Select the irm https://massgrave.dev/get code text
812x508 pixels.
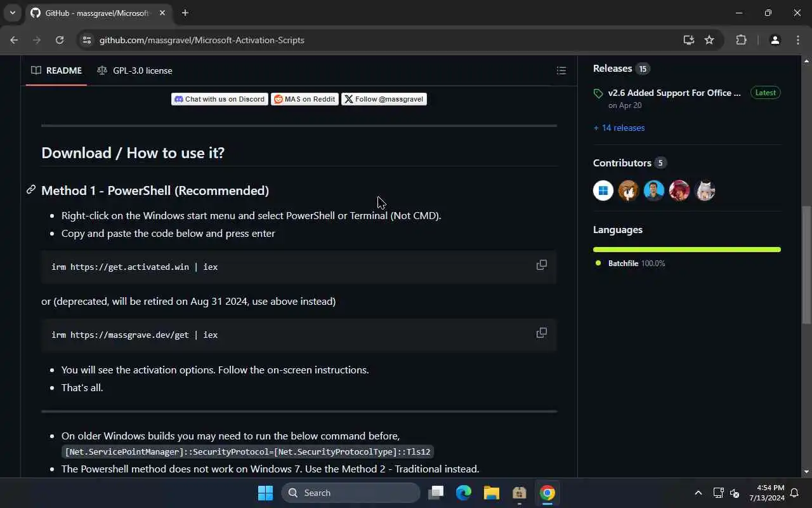click(x=134, y=335)
